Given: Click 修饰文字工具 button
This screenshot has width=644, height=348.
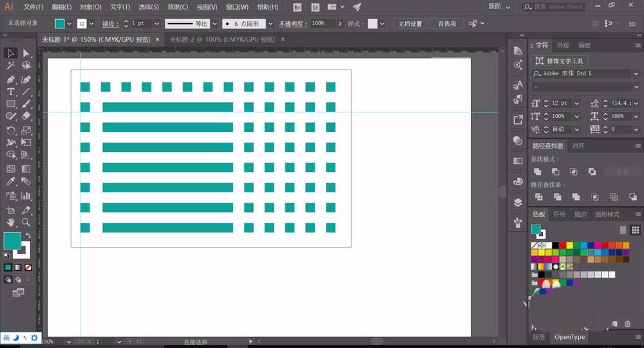Looking at the screenshot, I should tap(560, 60).
